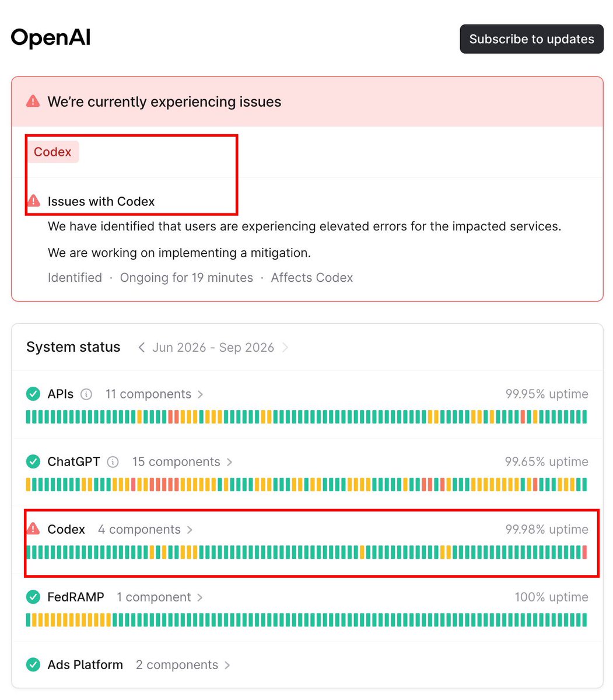Click the red warning icon beside Codex status row

33,529
